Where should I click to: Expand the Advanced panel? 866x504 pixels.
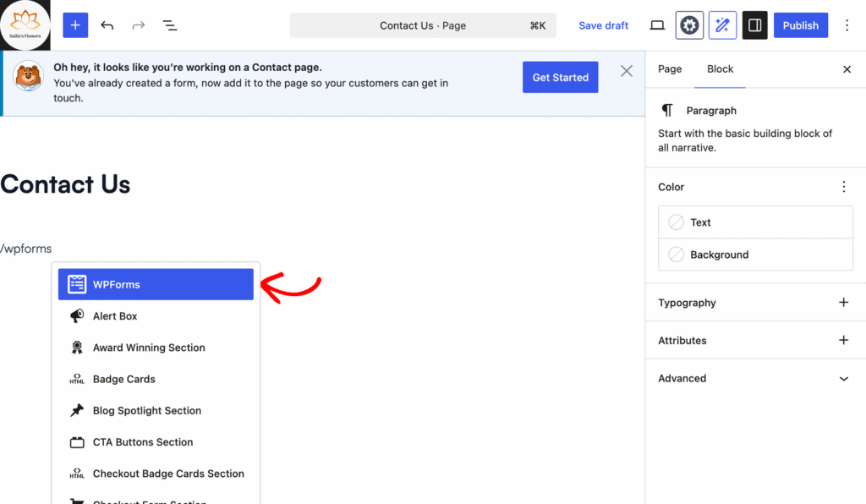tap(755, 378)
